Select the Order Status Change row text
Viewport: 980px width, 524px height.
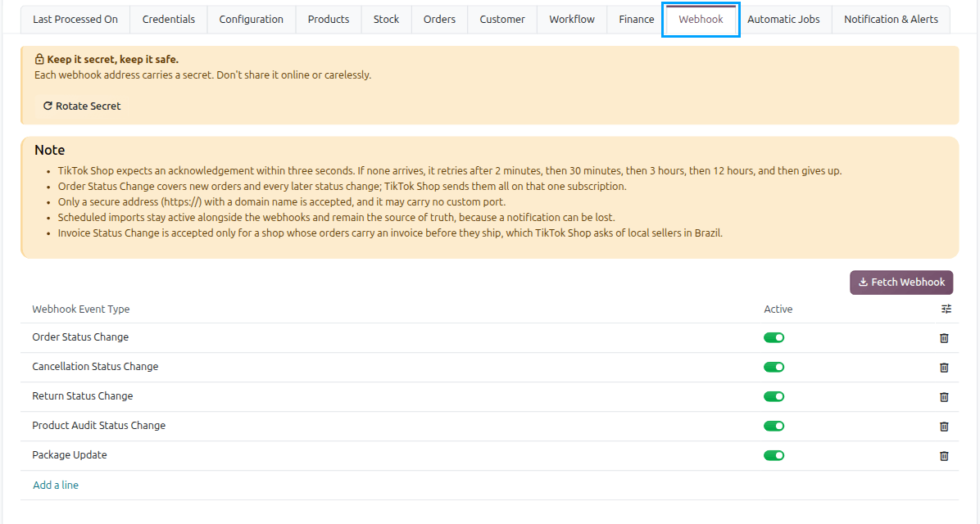coord(80,337)
